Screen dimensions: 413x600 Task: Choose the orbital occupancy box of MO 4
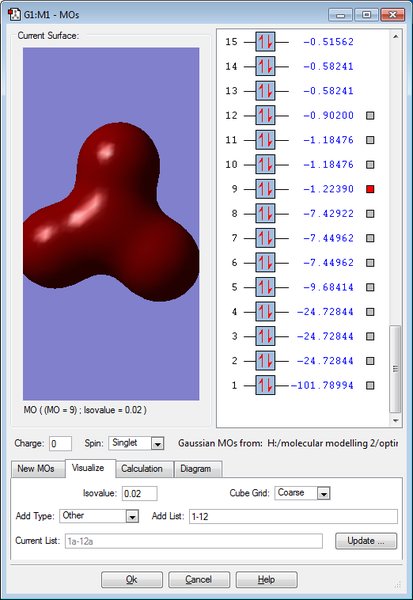(265, 311)
